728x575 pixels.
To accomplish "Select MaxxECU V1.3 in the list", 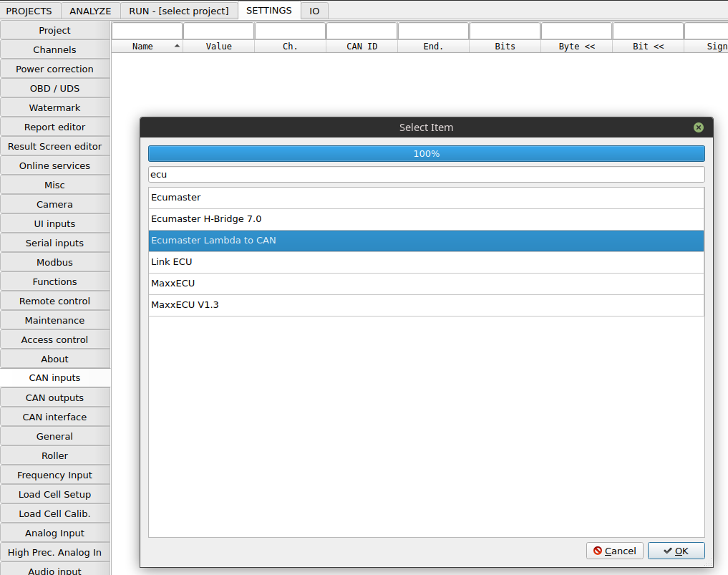I will click(x=426, y=305).
